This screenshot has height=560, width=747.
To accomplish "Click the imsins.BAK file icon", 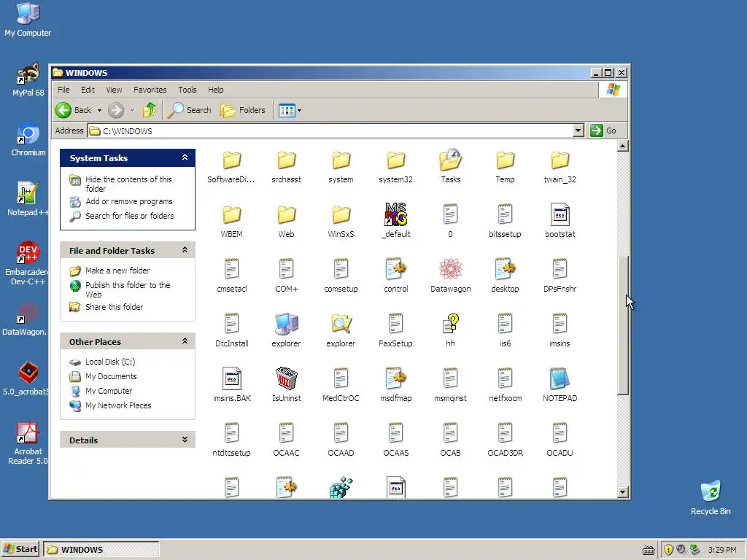I will pyautogui.click(x=231, y=378).
